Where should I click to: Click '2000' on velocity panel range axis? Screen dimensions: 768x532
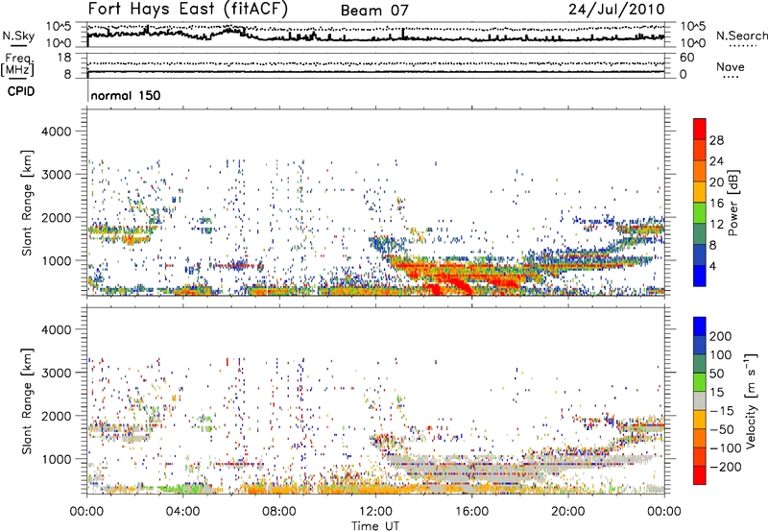57,416
